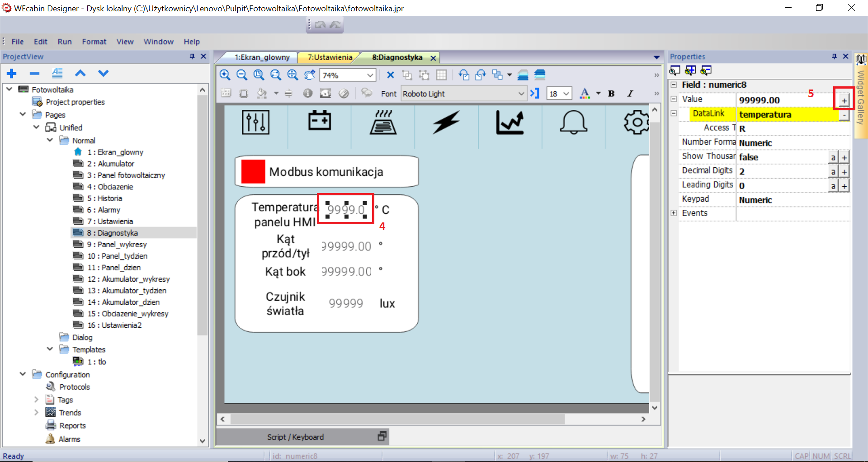Click the trend chart icon on canvas
This screenshot has height=462, width=868.
[x=510, y=123]
